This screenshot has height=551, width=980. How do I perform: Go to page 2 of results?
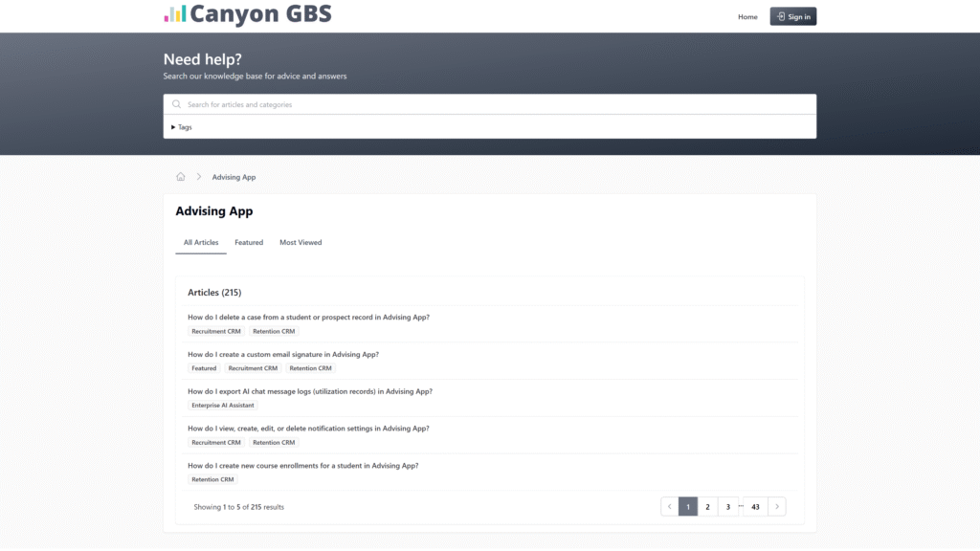coord(707,507)
